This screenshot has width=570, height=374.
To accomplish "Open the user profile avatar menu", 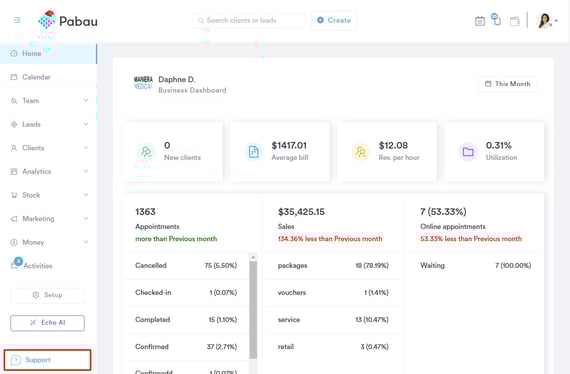I will pos(547,21).
